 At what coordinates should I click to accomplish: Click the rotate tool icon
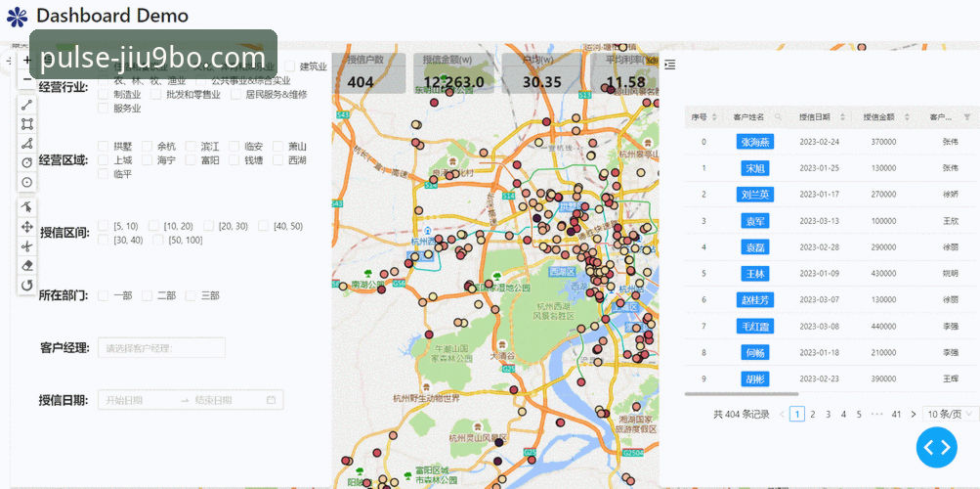26,286
